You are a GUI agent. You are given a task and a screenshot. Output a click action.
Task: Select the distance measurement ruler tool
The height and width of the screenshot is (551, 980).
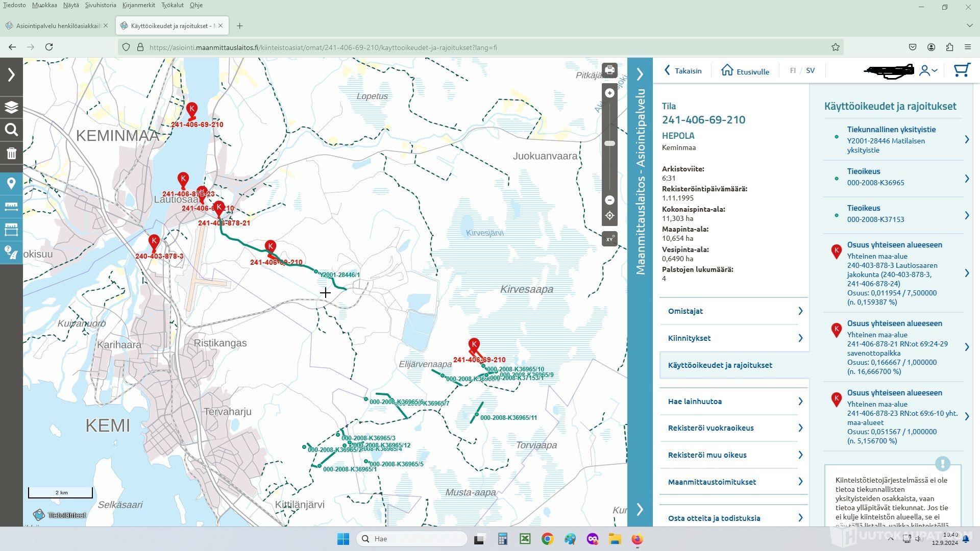(x=11, y=206)
